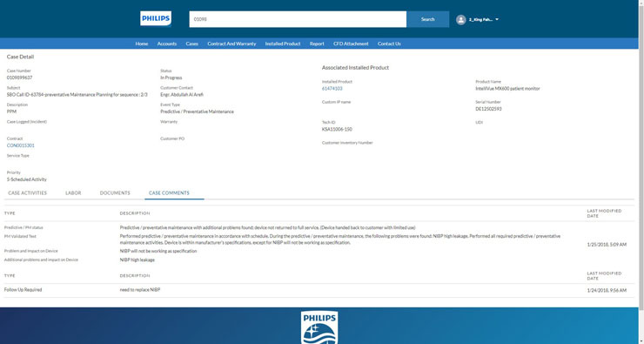Open the user account dropdown arrow
Screen dimensions: 644x344
pyautogui.click(x=497, y=19)
